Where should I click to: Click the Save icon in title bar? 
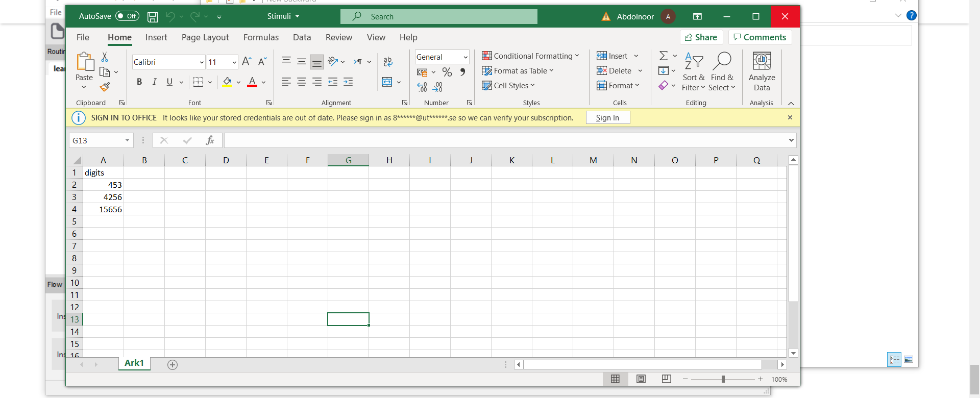[152, 17]
